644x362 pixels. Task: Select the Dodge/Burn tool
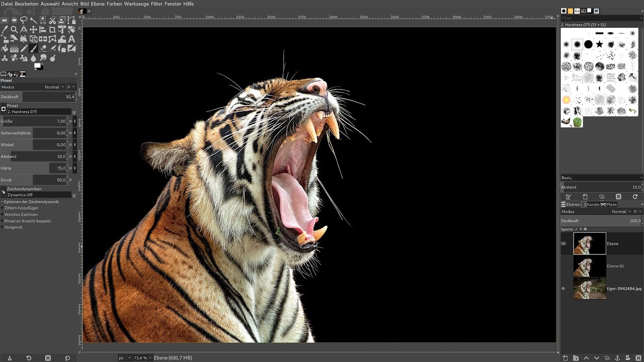(52, 58)
